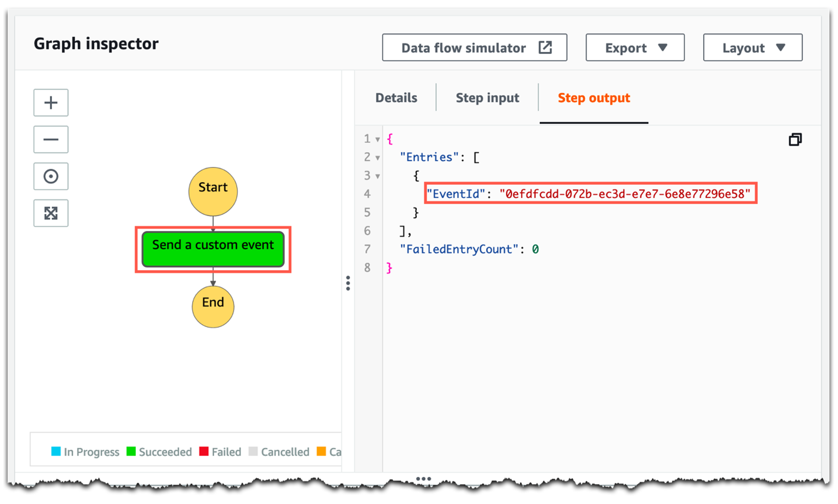838x504 pixels.
Task: Click the green Succeeded legend swatch
Action: click(131, 451)
